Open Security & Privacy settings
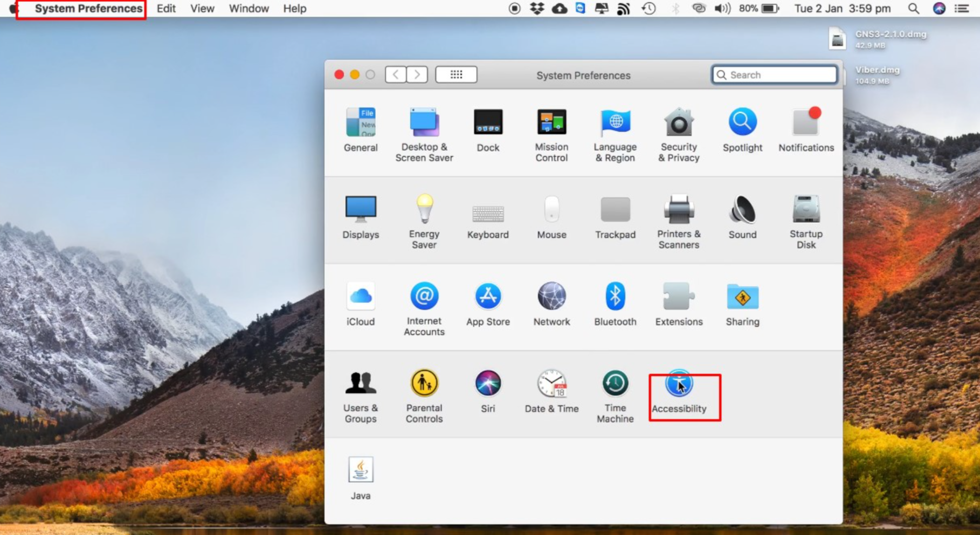 pyautogui.click(x=679, y=123)
